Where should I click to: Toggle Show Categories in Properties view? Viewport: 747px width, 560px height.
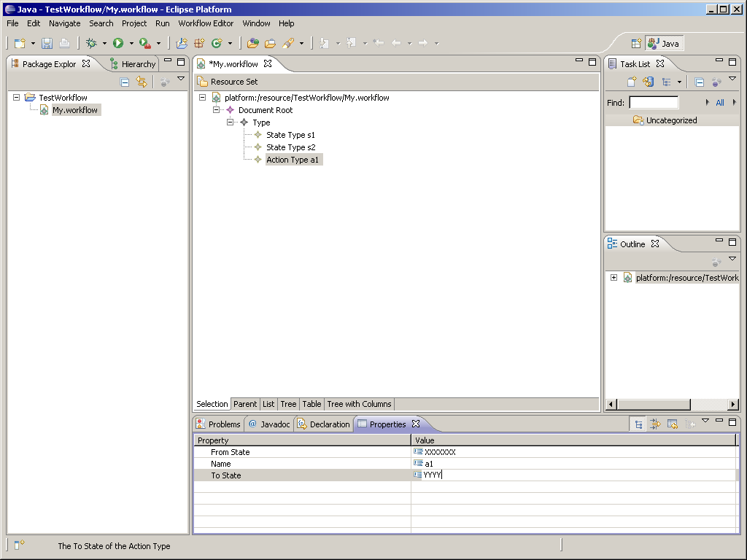point(638,424)
